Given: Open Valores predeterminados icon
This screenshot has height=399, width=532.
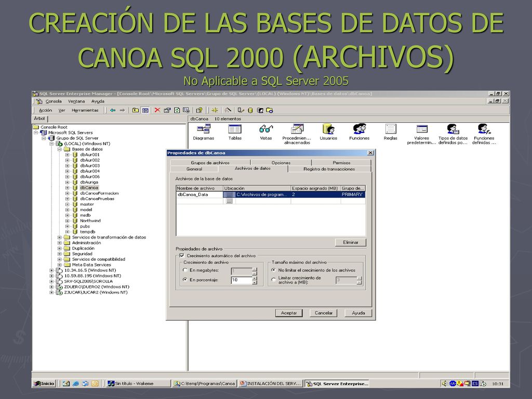Looking at the screenshot, I should point(422,134).
